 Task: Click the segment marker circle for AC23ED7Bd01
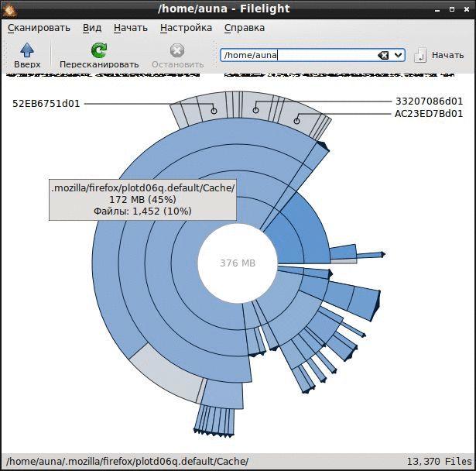pyautogui.click(x=297, y=121)
